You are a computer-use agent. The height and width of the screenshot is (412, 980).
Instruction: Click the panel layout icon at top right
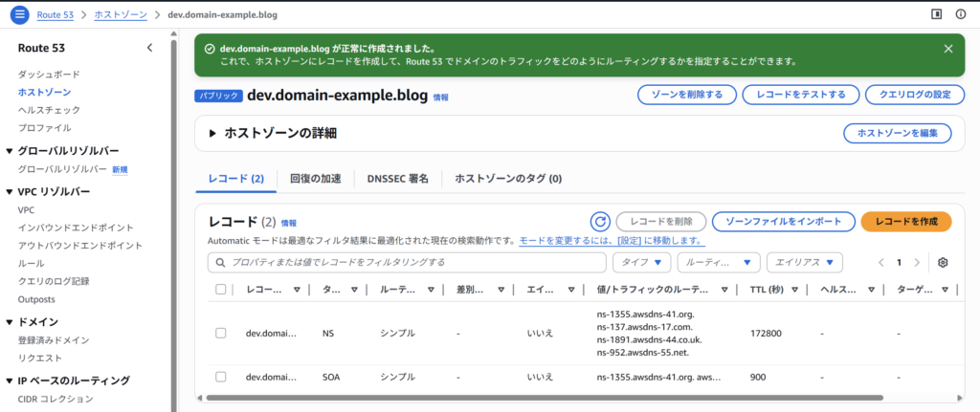[936, 14]
